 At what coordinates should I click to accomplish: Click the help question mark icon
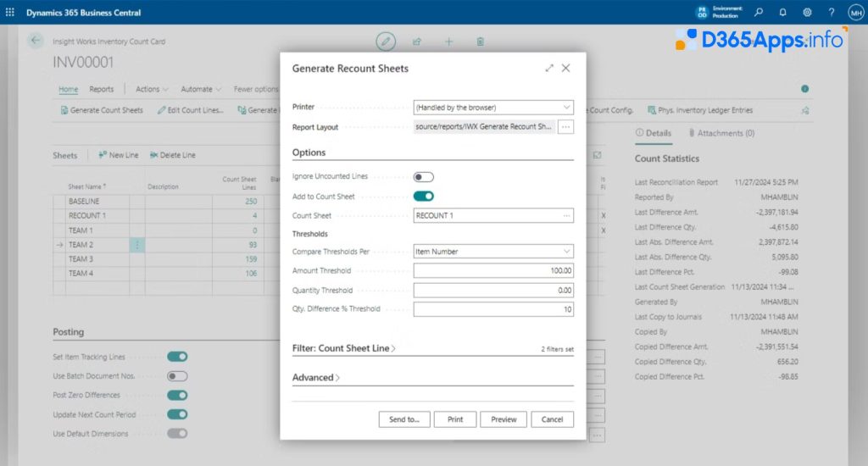point(832,12)
